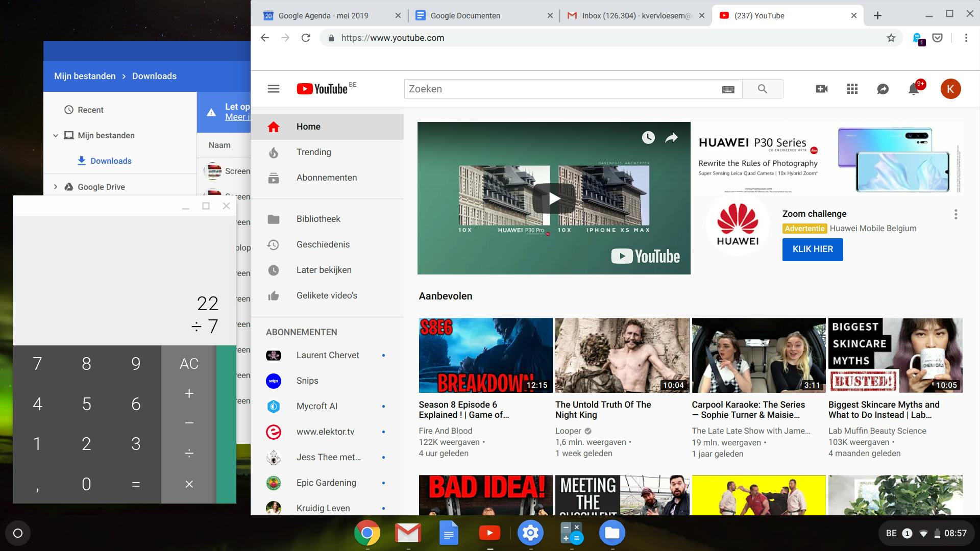Switch to Google Agenda tab
Image resolution: width=980 pixels, height=551 pixels.
click(323, 16)
